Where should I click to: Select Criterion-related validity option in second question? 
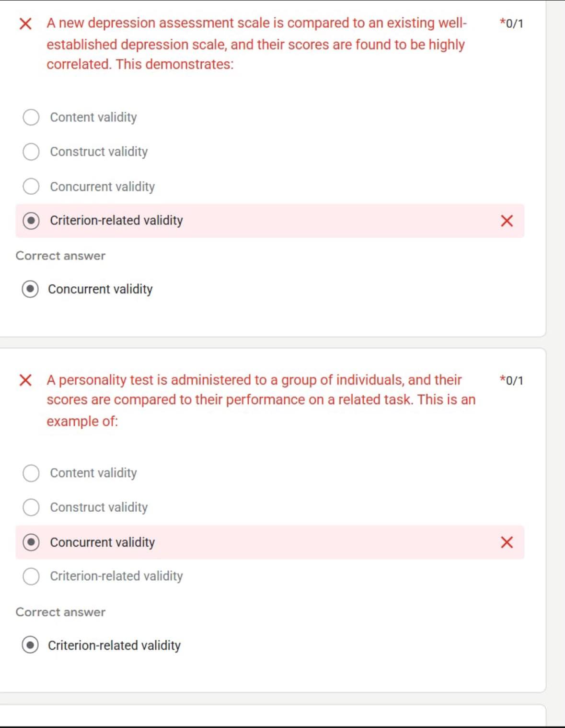click(31, 576)
